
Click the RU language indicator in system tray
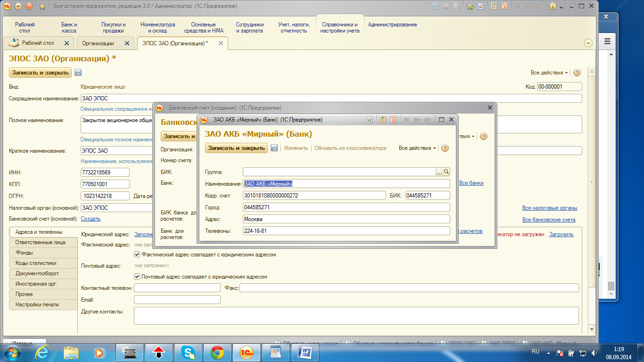point(536,352)
